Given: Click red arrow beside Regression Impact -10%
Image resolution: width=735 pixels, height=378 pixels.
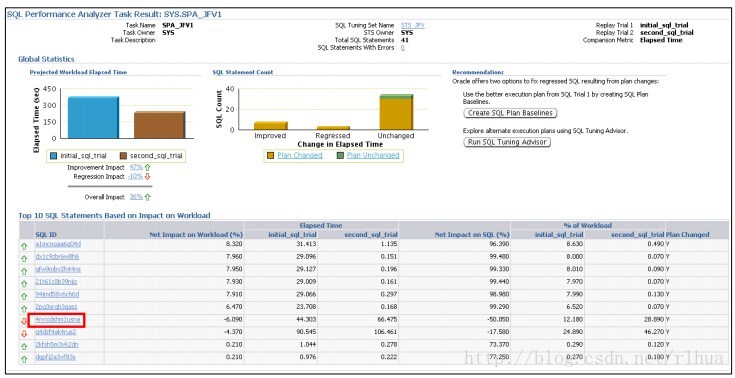Looking at the screenshot, I should point(148,177).
